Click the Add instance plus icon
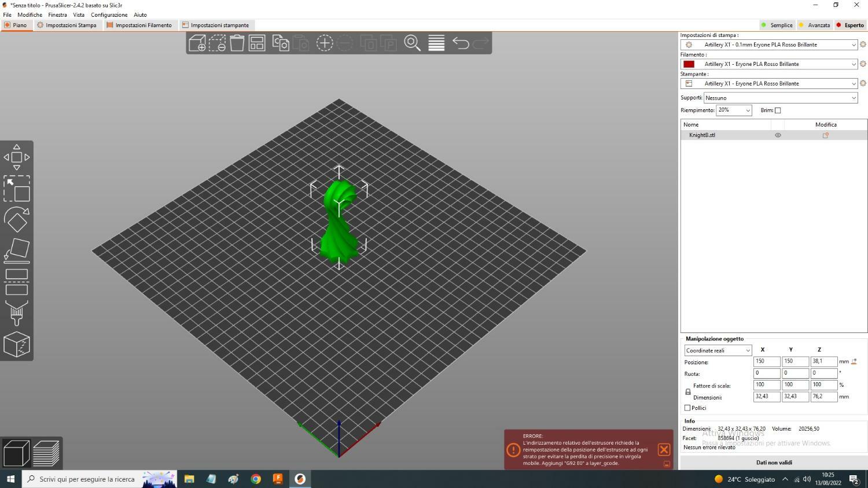 tap(325, 43)
